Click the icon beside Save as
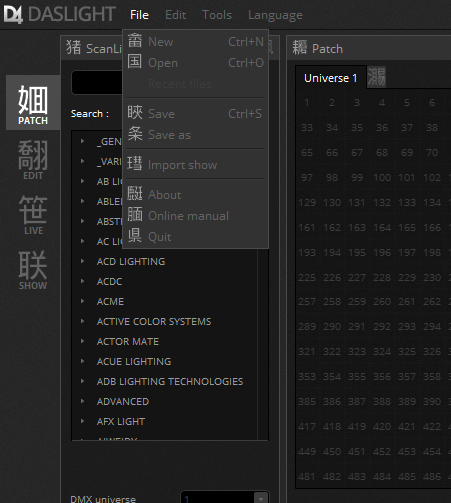The width and height of the screenshot is (451, 503). coord(135,134)
